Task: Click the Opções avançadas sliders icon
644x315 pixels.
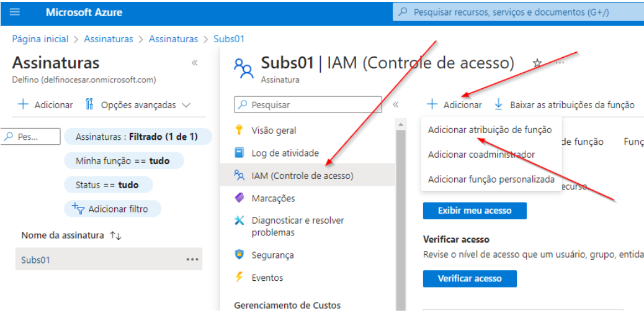Action: (x=89, y=104)
